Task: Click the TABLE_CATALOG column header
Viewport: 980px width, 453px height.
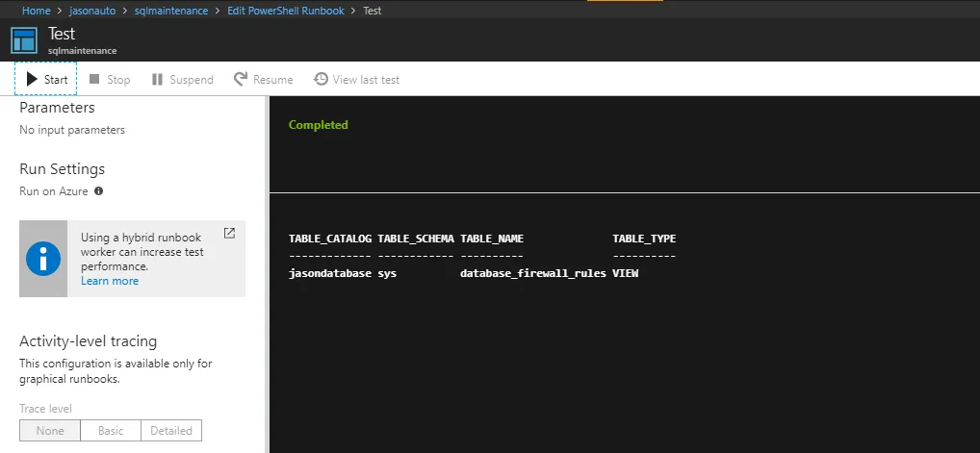Action: 330,239
